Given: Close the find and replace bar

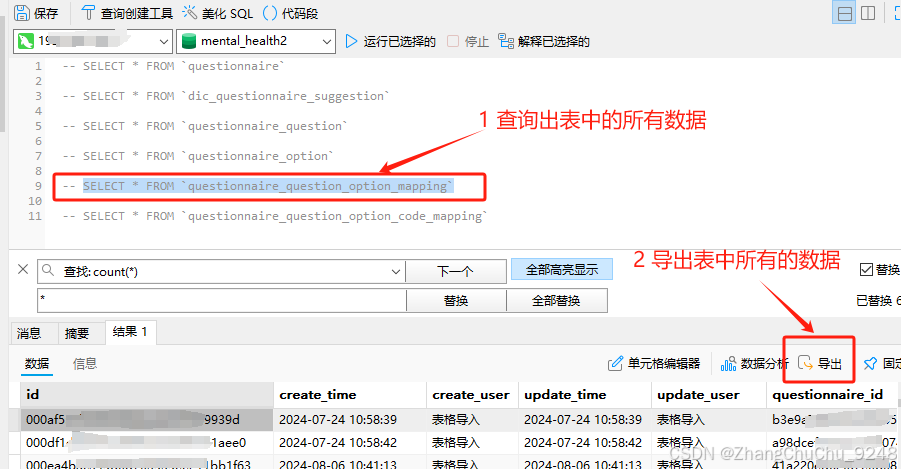Looking at the screenshot, I should pos(23,269).
